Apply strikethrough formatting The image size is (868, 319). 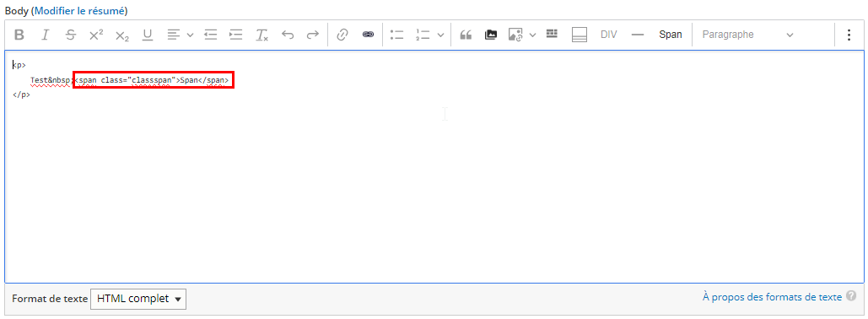tap(70, 35)
